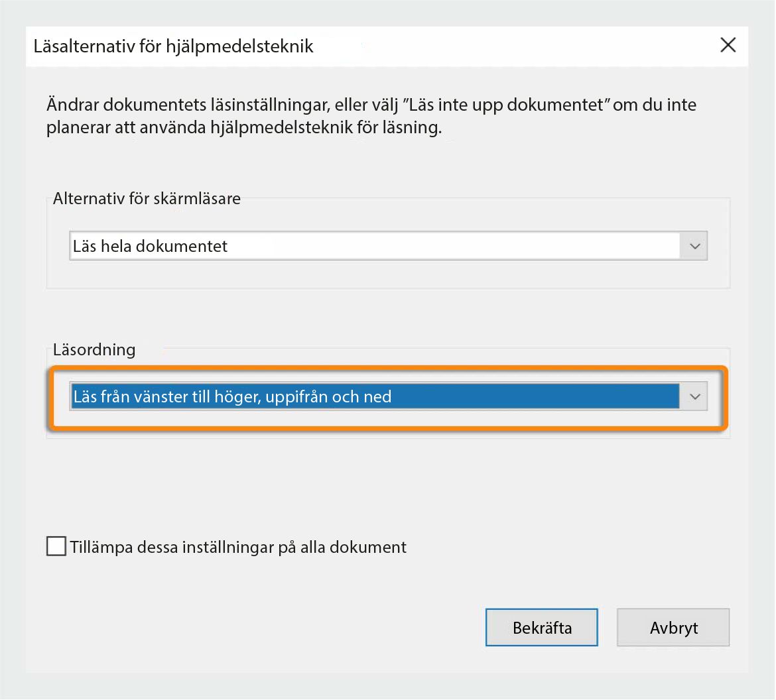
Task: Click the dialog title 'Läsalternativ för hjälpmedelsteknik'
Action: pyautogui.click(x=173, y=46)
